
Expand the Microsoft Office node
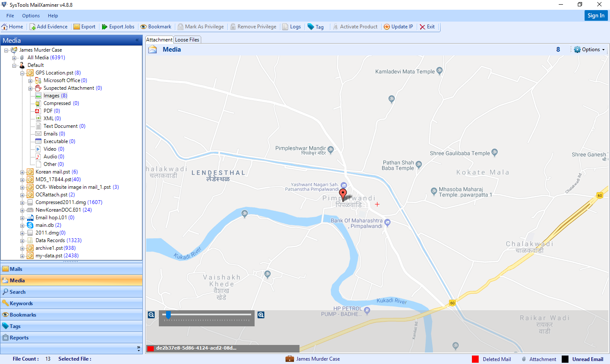(30, 80)
